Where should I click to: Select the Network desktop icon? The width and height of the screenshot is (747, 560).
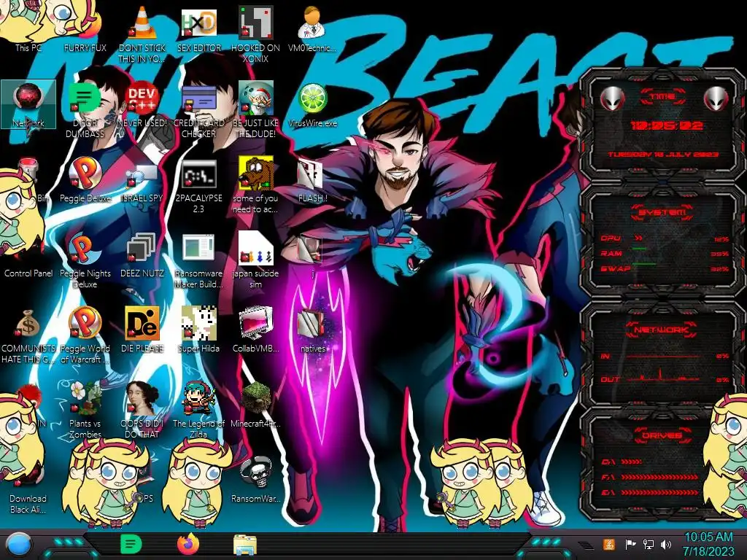click(28, 104)
